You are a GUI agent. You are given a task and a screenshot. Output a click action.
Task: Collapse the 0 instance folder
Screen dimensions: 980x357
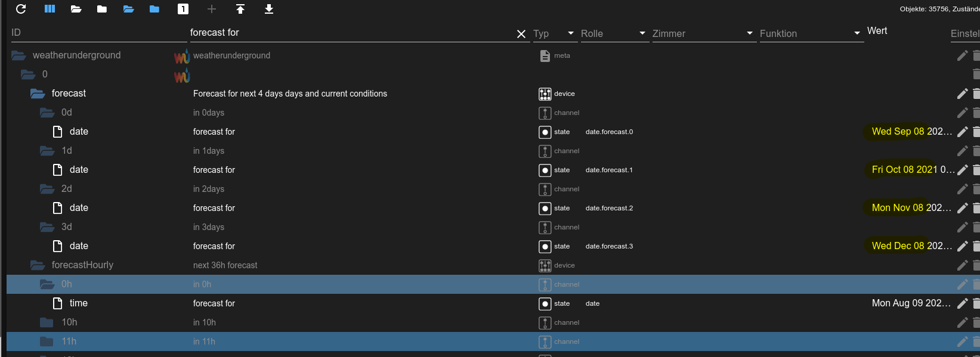click(x=28, y=74)
